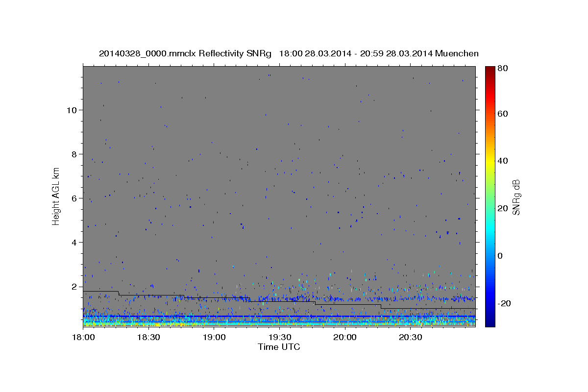Click the colorbar value -20
588x392 pixels.
tap(504, 303)
